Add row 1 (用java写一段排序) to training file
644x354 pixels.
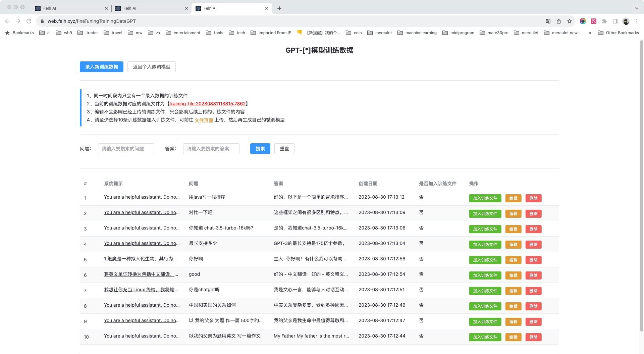tap(485, 198)
